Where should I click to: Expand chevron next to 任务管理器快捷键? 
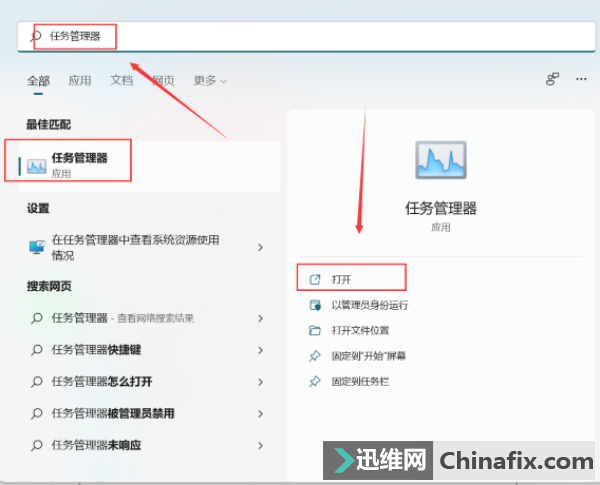pyautogui.click(x=261, y=350)
